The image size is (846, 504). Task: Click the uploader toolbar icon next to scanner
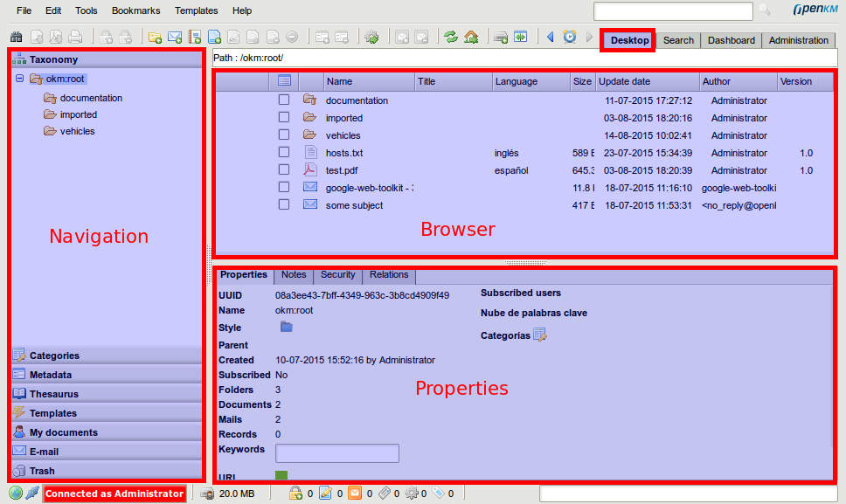pos(521,38)
